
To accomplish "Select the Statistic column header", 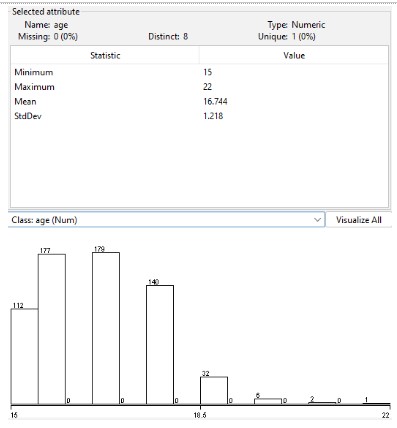I will pyautogui.click(x=105, y=55).
